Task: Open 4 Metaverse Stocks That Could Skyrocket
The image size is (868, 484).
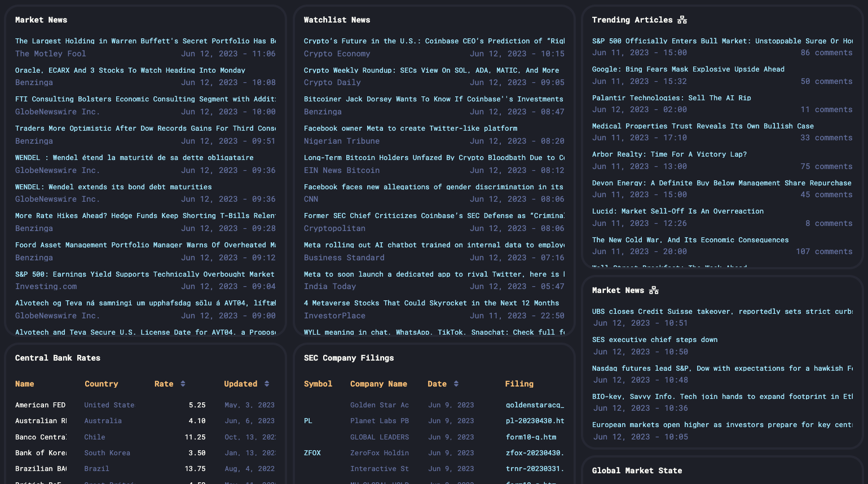Action: 431,303
